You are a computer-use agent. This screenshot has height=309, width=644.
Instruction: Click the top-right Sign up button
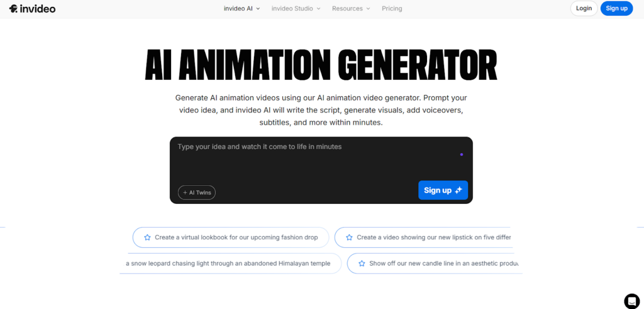point(616,8)
